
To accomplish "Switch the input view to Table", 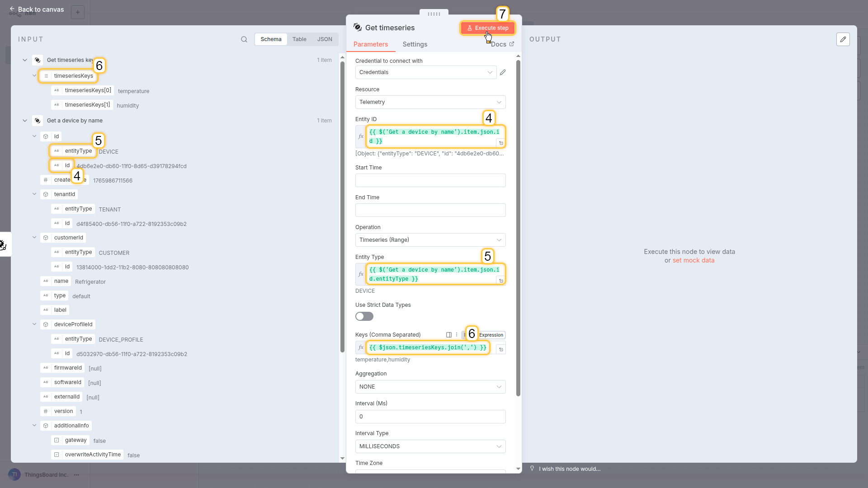I will point(299,39).
